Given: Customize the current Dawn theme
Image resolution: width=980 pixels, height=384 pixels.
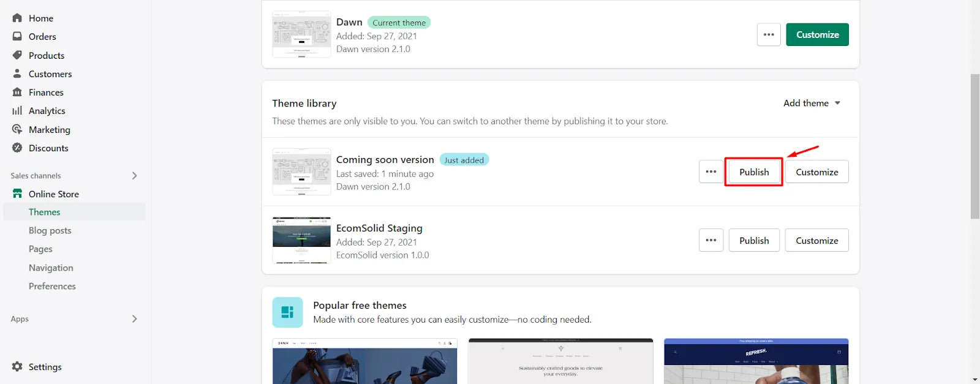Looking at the screenshot, I should 817,35.
